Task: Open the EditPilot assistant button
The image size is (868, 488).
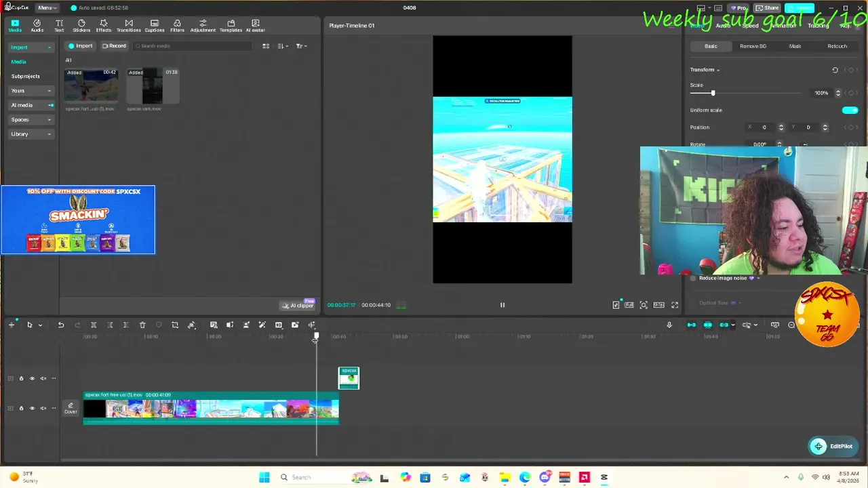Action: [832, 446]
